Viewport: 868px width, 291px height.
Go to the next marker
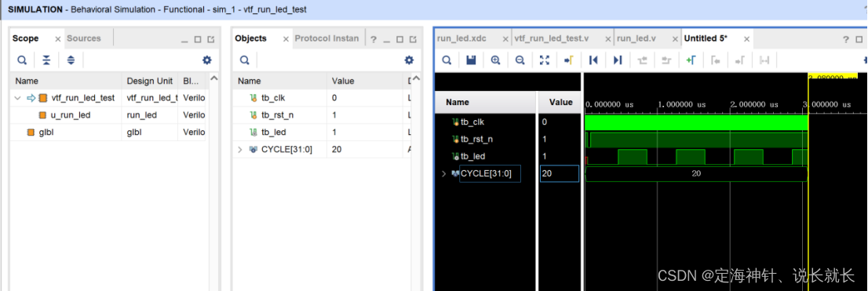[x=740, y=60]
